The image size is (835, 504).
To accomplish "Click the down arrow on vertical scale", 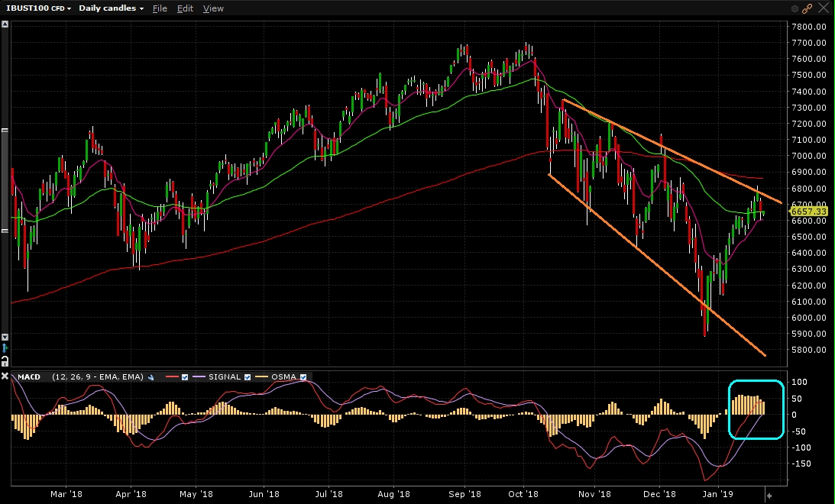I will (x=5, y=337).
